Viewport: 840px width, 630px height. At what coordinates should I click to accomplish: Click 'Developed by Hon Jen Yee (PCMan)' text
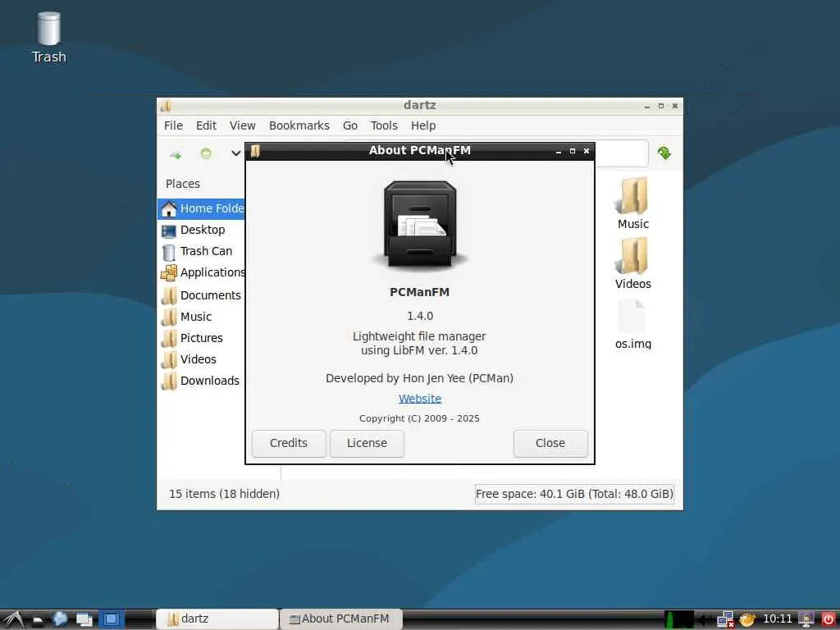[x=419, y=378]
